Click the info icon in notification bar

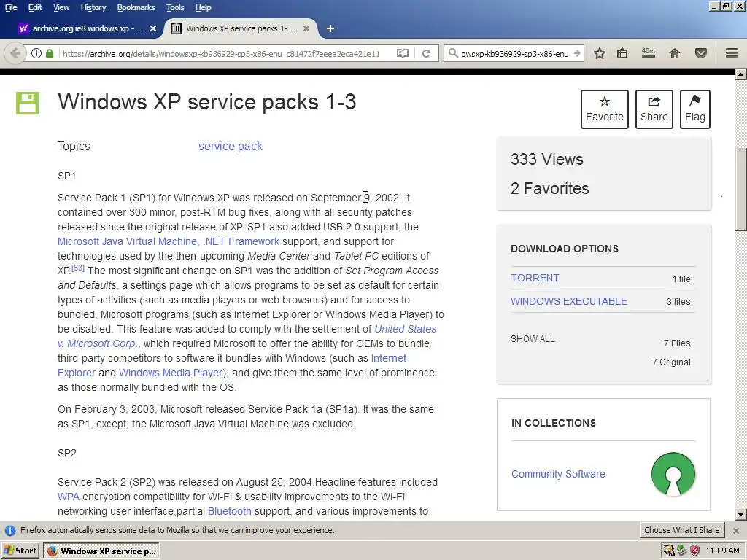tap(10, 531)
